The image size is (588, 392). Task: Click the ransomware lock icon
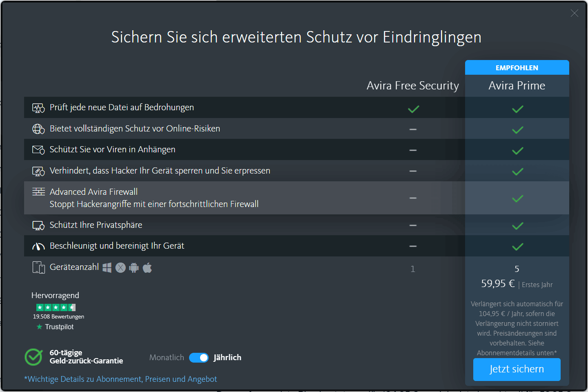tap(38, 171)
